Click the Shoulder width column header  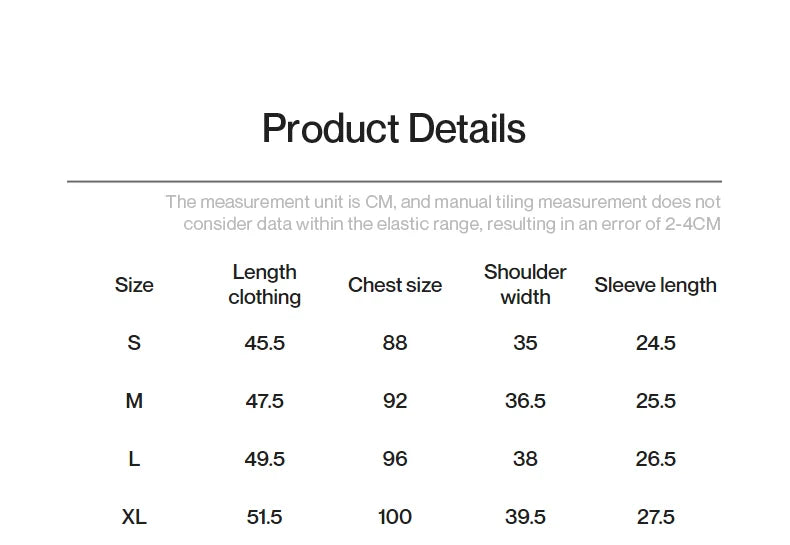(525, 285)
